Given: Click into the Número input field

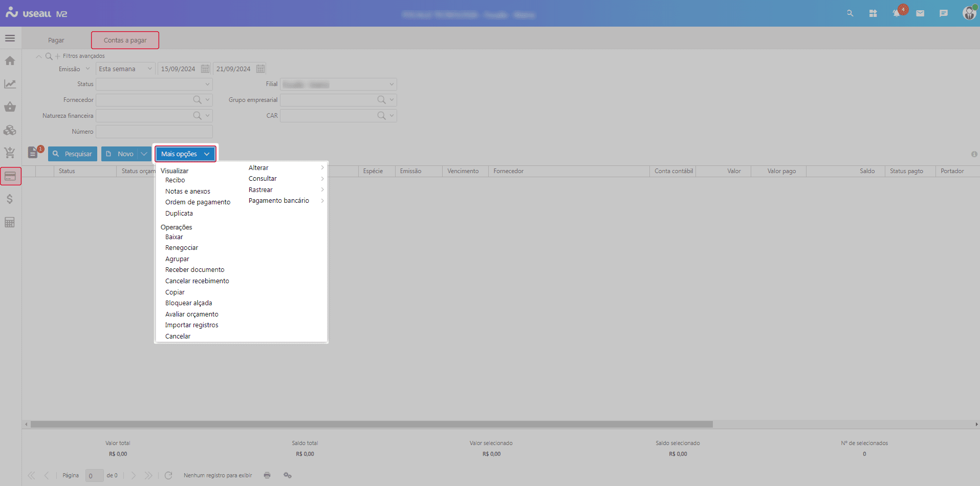Looking at the screenshot, I should [154, 132].
